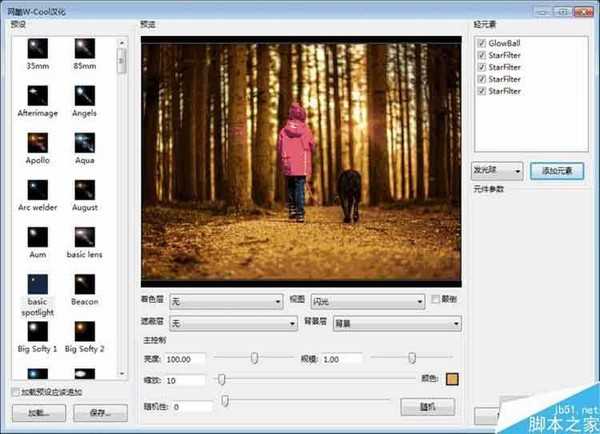The image size is (600, 434).
Task: Click the 添加元素 button
Action: pyautogui.click(x=555, y=170)
